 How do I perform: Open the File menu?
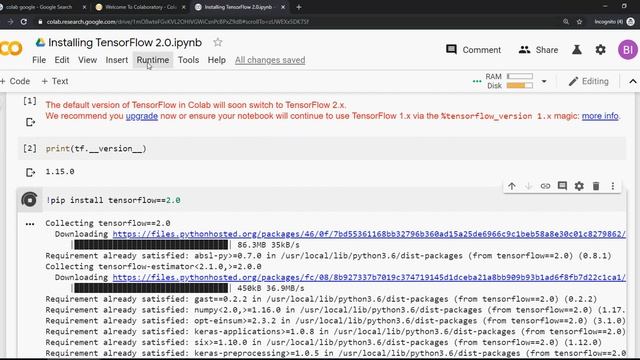coord(39,60)
